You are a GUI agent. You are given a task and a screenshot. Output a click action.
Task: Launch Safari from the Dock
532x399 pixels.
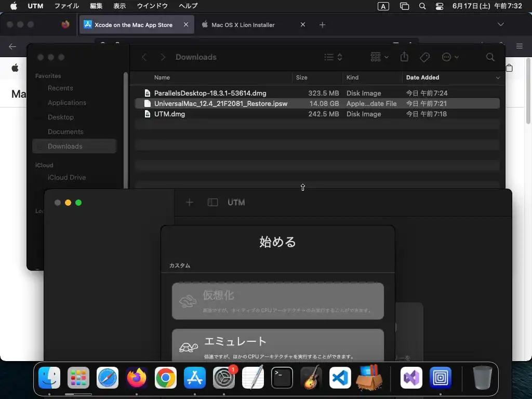[x=108, y=377]
